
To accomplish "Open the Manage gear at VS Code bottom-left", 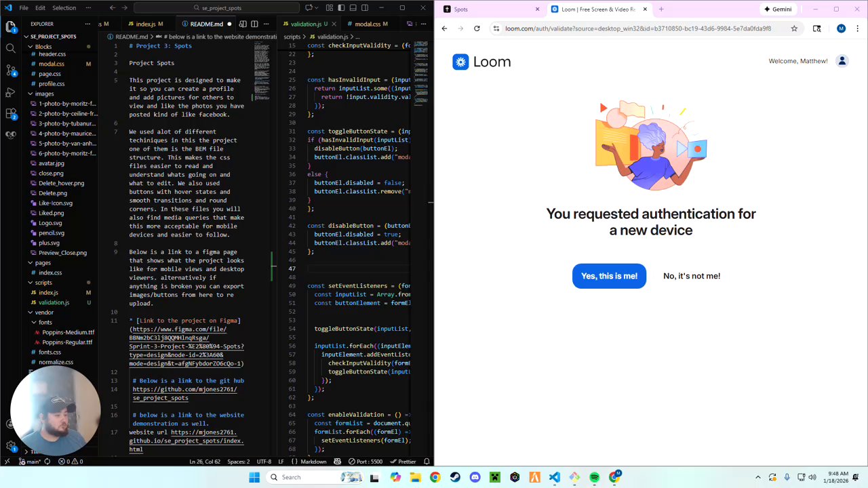I will pos(10,446).
